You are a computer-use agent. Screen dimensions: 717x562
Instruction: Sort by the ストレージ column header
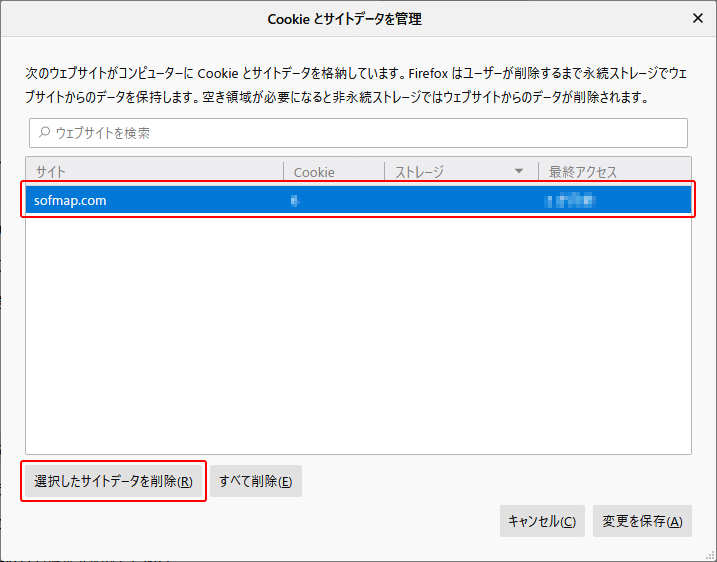click(461, 171)
